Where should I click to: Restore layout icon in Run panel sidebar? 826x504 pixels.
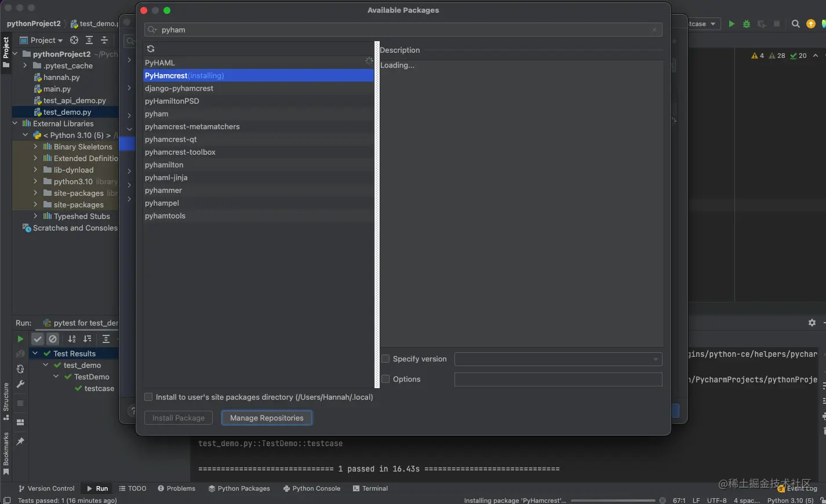point(20,422)
